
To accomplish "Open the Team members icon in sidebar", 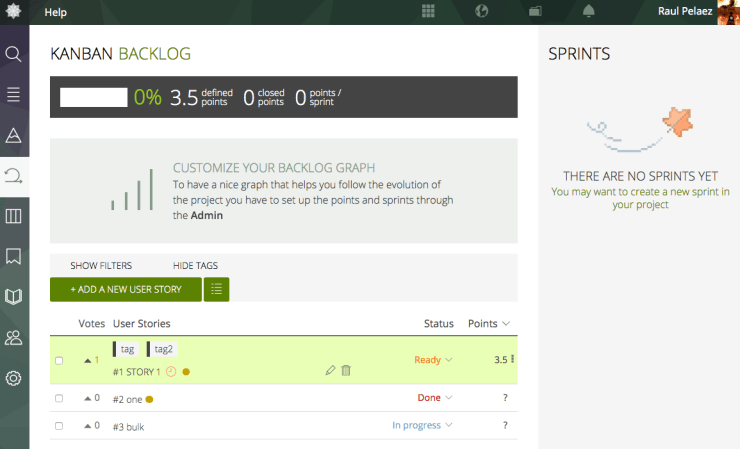I will [14, 338].
